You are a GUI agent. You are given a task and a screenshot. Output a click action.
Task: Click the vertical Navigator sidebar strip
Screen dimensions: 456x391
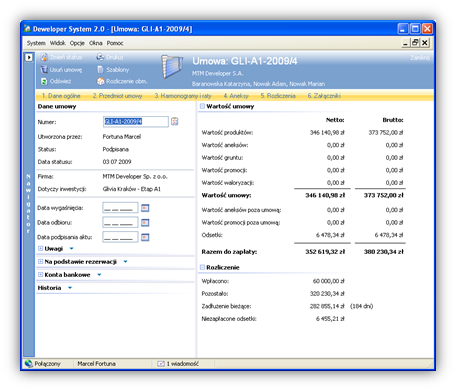29,203
